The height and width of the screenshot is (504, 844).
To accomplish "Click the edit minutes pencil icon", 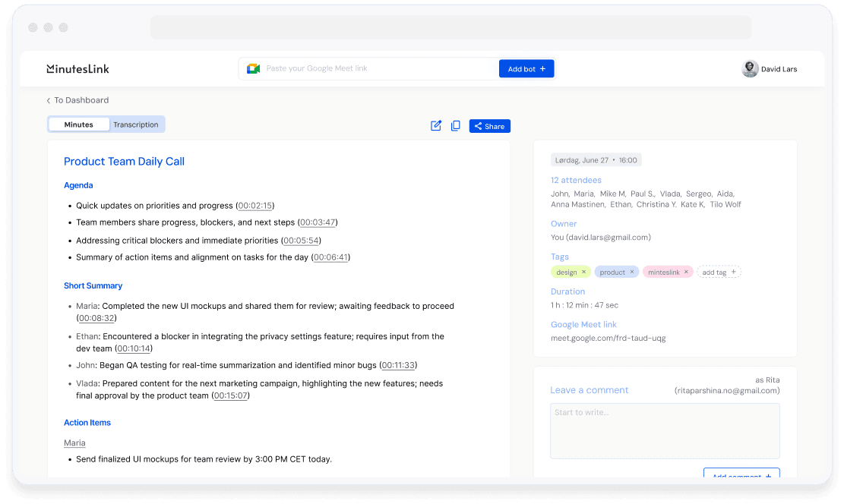I will (x=436, y=126).
